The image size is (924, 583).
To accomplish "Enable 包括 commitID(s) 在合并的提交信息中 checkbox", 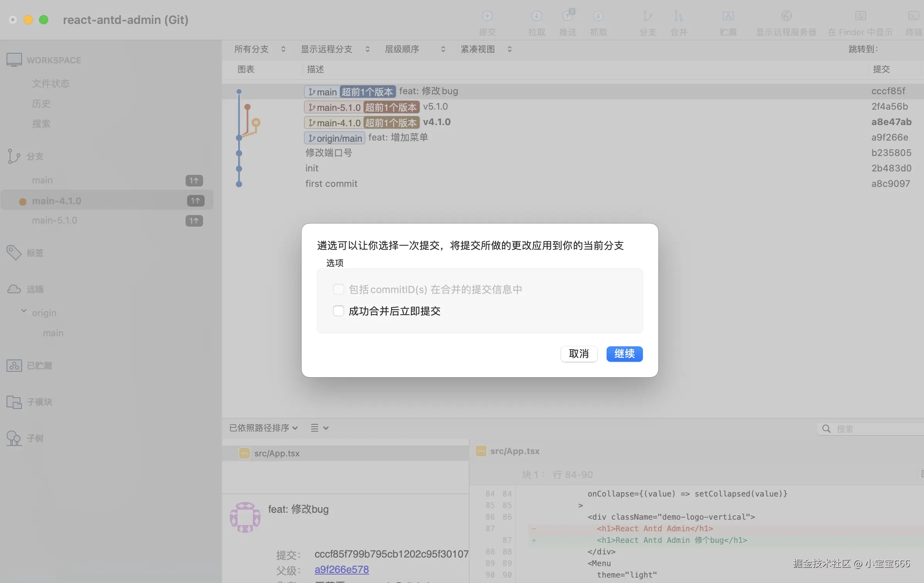I will 339,289.
